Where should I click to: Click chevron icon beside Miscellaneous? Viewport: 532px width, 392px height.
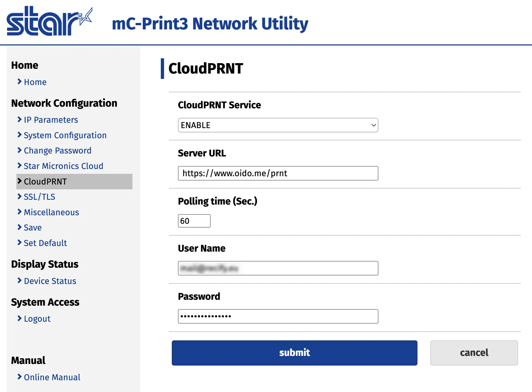(x=20, y=212)
